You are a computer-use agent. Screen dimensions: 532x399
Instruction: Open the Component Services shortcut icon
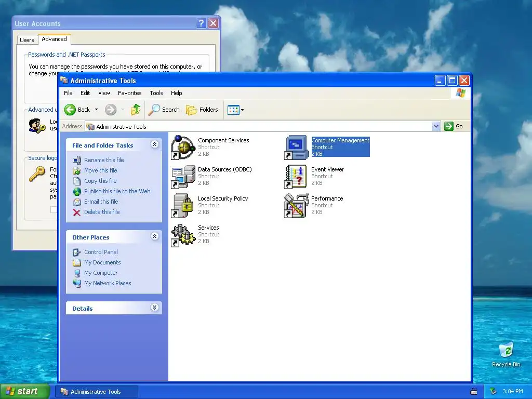pos(183,147)
